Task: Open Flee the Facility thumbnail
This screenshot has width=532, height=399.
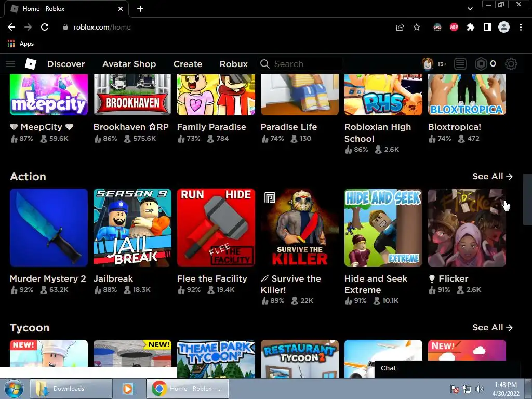Action: point(216,228)
